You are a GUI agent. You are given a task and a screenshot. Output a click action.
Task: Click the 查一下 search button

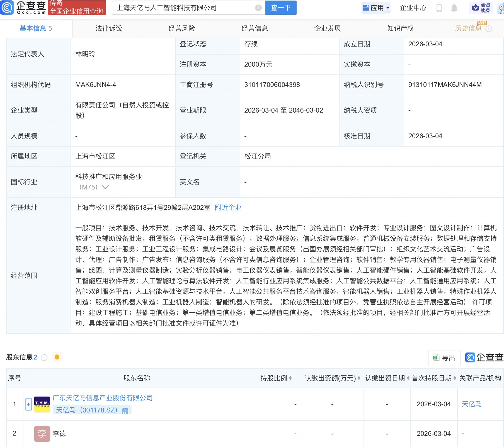point(281,8)
